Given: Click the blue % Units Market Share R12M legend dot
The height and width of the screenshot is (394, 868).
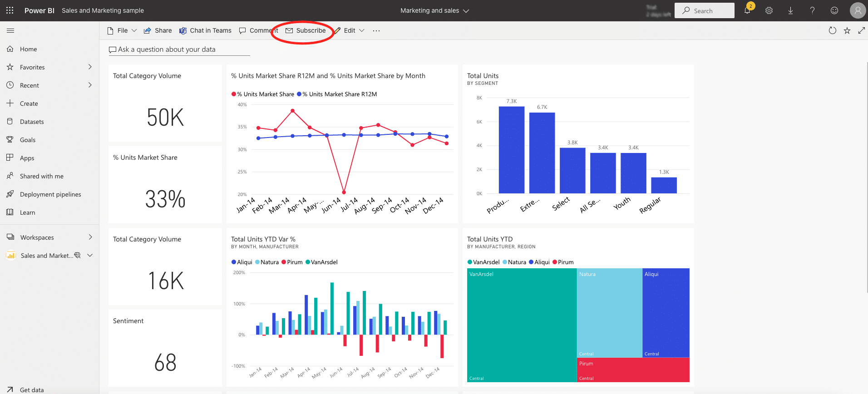Looking at the screenshot, I should point(299,94).
